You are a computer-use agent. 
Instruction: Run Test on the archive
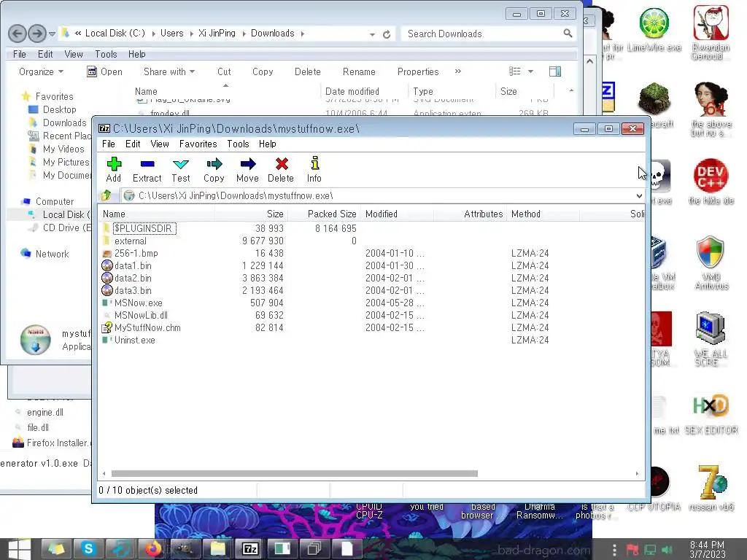[181, 169]
